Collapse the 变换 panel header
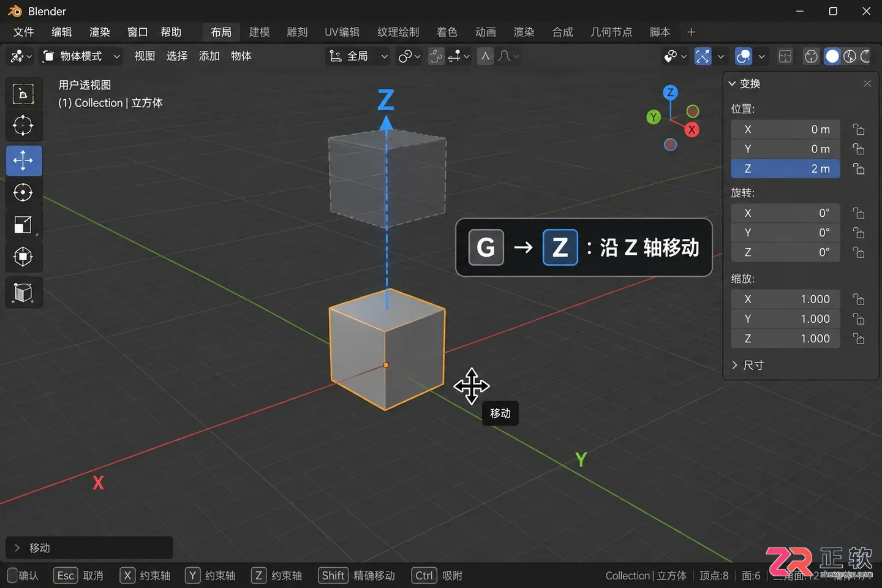Viewport: 882px width, 588px height. [x=745, y=83]
